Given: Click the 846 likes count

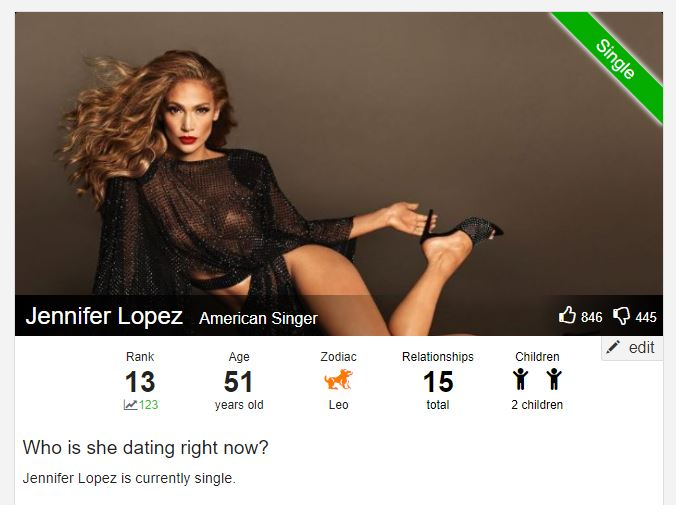Looking at the screenshot, I should tap(592, 317).
